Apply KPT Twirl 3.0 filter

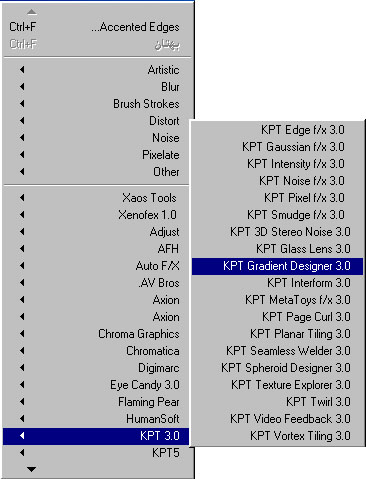point(277,402)
